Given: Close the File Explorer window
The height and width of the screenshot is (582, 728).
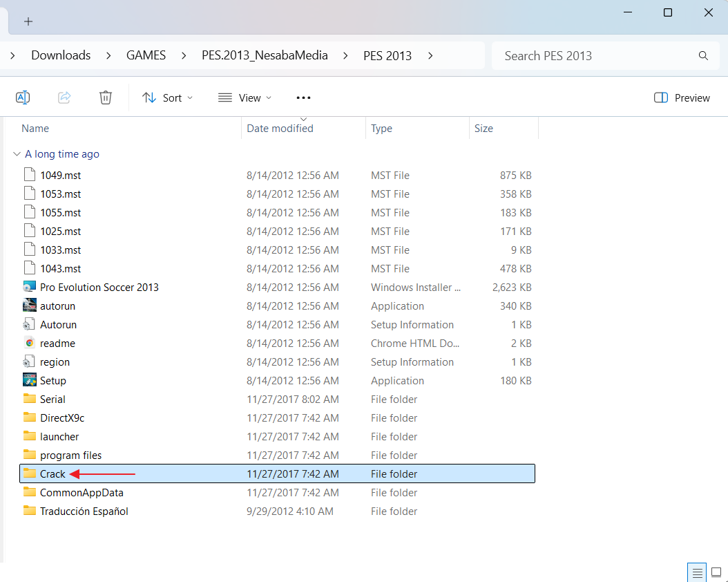Looking at the screenshot, I should click(x=709, y=12).
